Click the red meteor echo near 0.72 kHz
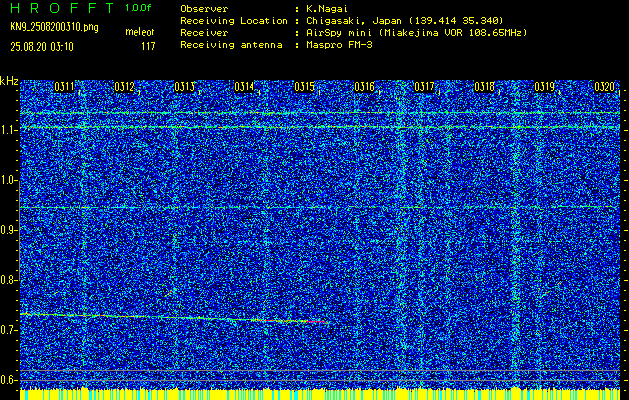Screen dimensions: 629x400 pos(319,322)
